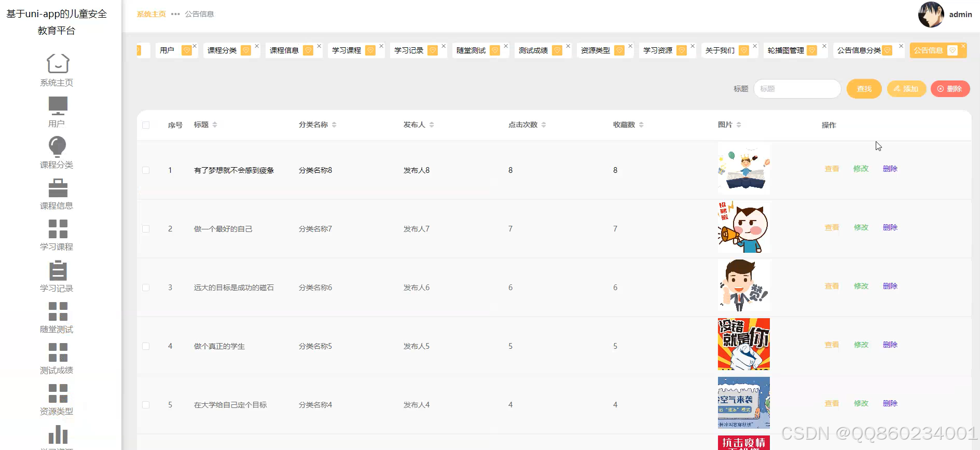The width and height of the screenshot is (980, 450).
Task: Toggle the select-all checkbox in table header
Action: (146, 125)
